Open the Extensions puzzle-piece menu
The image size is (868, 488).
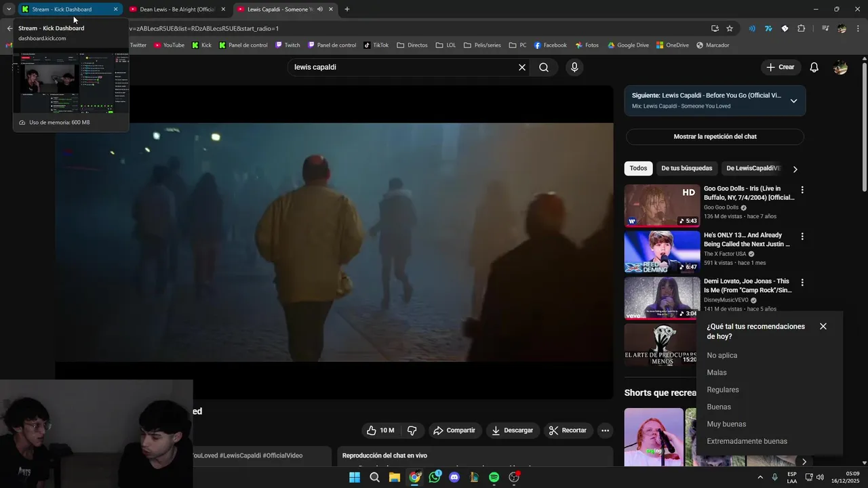tap(801, 28)
